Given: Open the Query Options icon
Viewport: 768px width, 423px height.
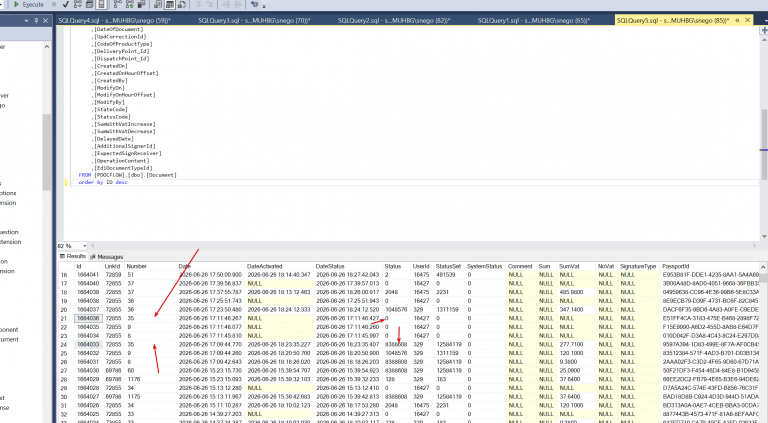Looking at the screenshot, I should (89, 4).
